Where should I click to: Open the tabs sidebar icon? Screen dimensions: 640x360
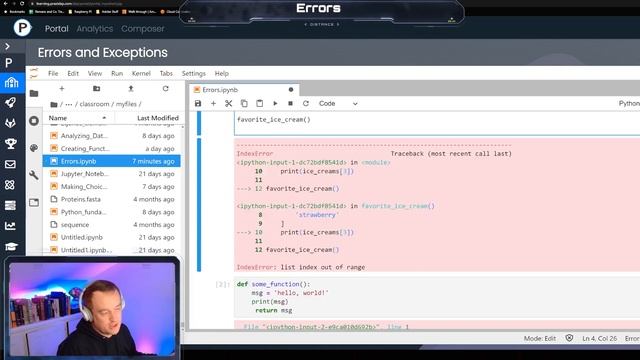pyautogui.click(x=34, y=202)
